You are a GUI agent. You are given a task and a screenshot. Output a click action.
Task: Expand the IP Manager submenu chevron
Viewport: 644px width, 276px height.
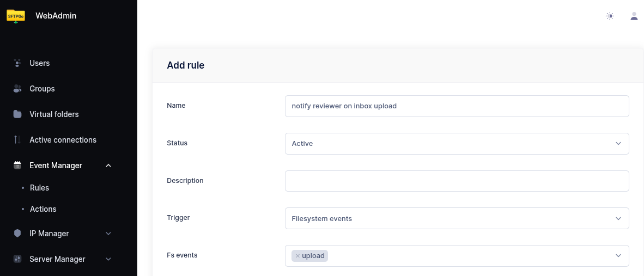coord(108,234)
